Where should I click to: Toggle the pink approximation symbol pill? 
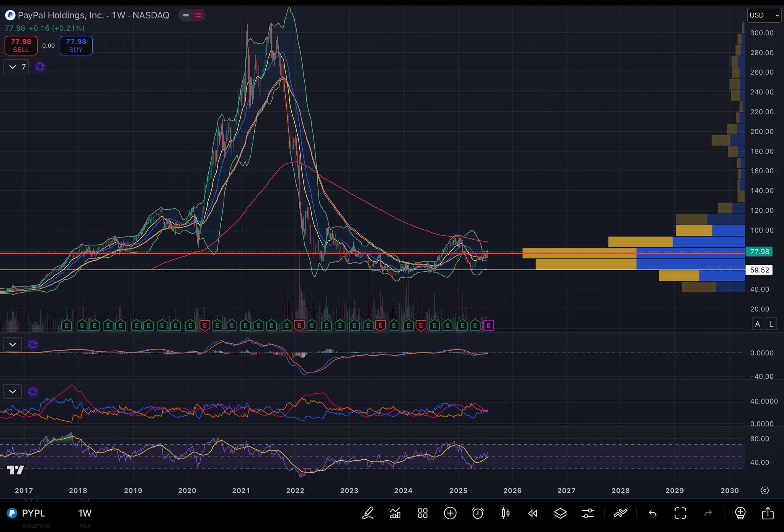pyautogui.click(x=198, y=15)
